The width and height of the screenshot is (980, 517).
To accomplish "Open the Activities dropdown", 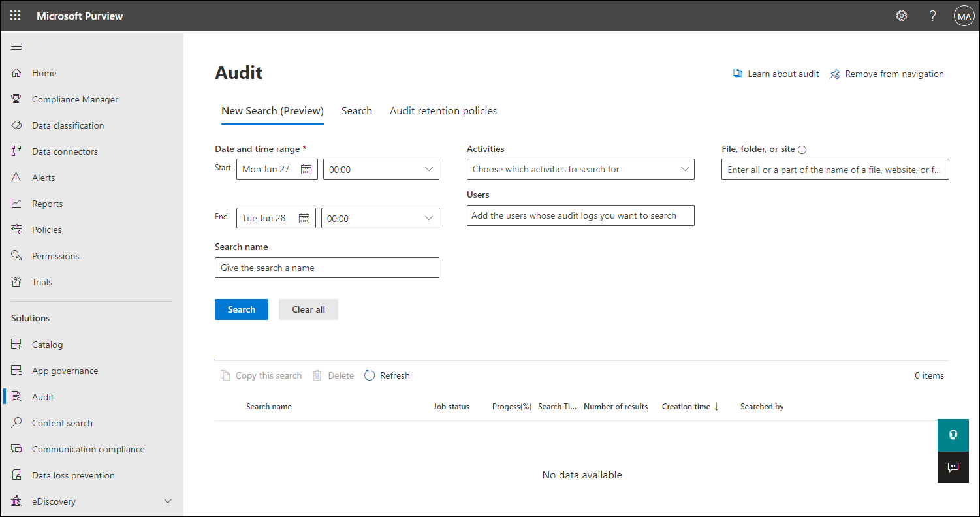I will pos(580,169).
